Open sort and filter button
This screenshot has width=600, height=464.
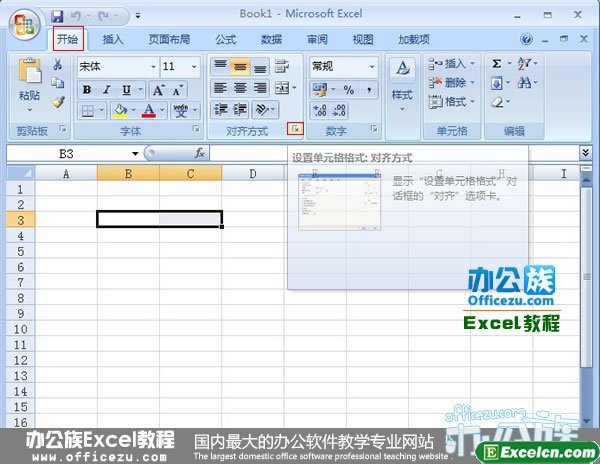[527, 63]
